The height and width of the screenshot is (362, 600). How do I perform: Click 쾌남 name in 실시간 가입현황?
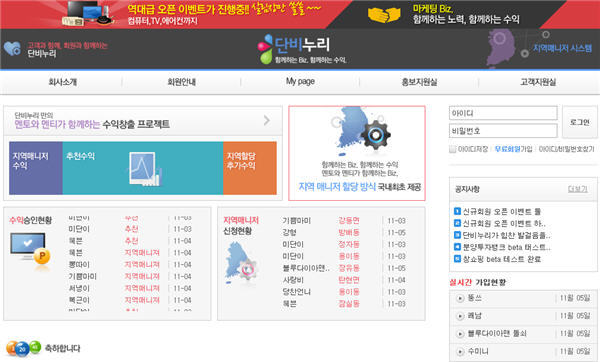tap(474, 316)
